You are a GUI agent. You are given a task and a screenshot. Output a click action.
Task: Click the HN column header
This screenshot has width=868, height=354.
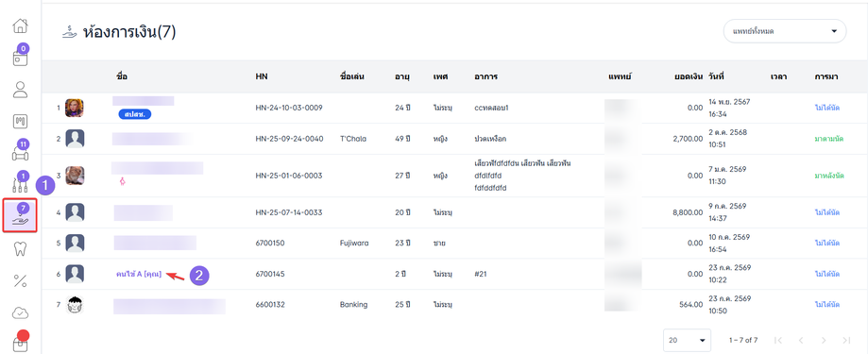tap(262, 76)
